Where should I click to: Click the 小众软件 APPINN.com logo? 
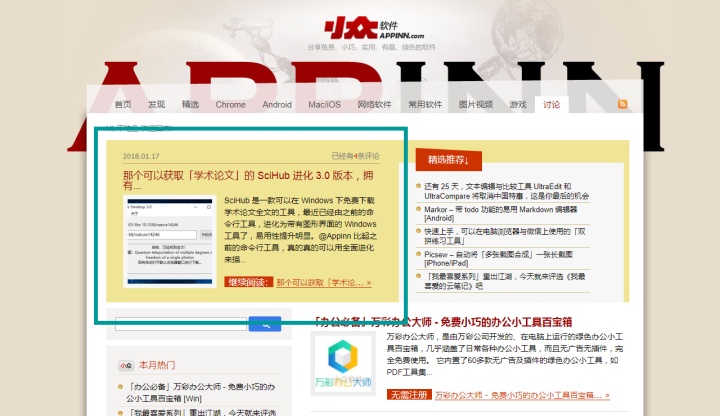[374, 28]
